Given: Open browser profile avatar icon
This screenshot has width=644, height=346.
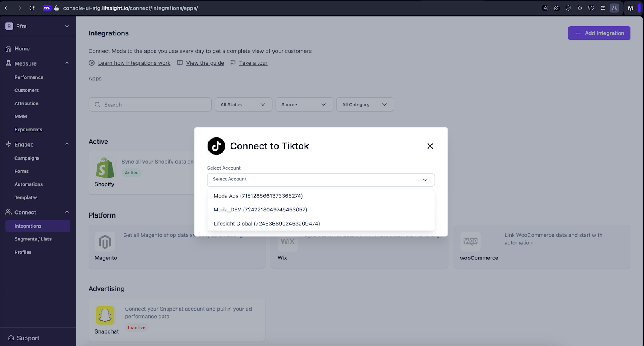Looking at the screenshot, I should point(614,8).
